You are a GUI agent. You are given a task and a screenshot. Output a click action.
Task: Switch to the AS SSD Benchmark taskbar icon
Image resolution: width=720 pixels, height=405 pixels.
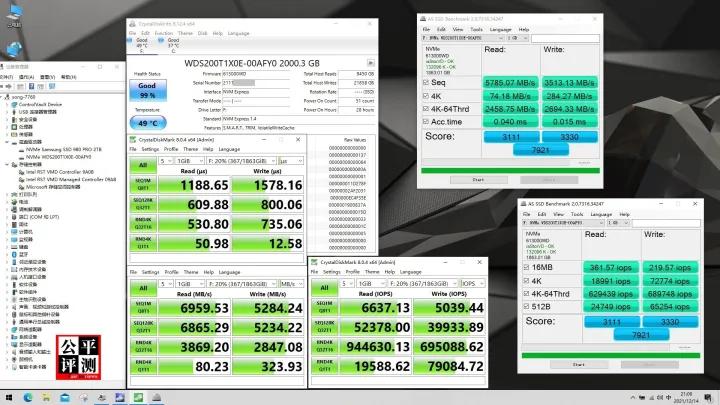(157, 398)
